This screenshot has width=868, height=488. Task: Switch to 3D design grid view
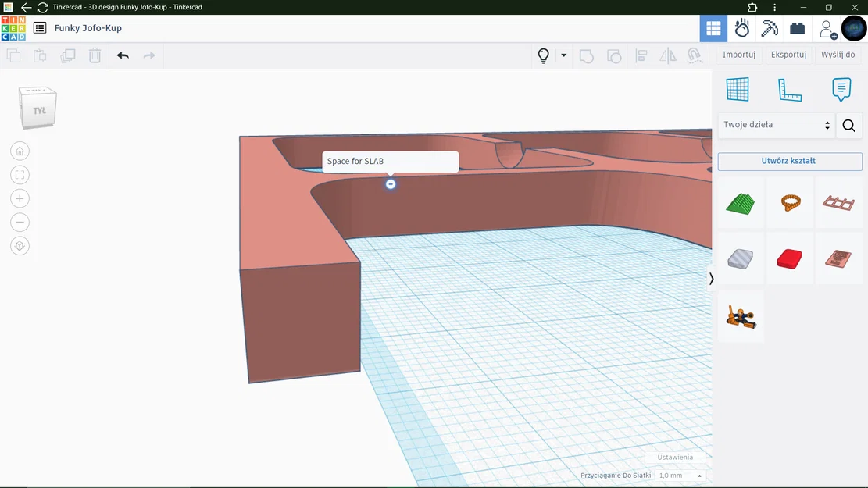click(713, 28)
